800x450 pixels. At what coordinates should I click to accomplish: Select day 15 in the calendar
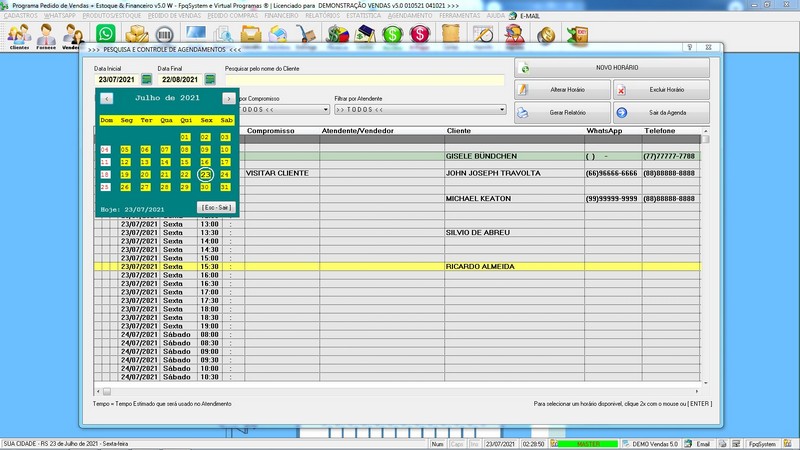click(x=185, y=162)
